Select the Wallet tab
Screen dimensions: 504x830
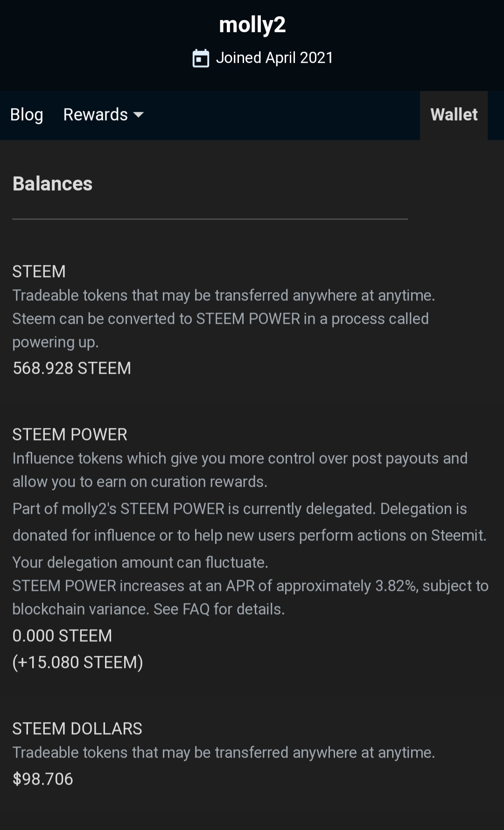point(454,115)
